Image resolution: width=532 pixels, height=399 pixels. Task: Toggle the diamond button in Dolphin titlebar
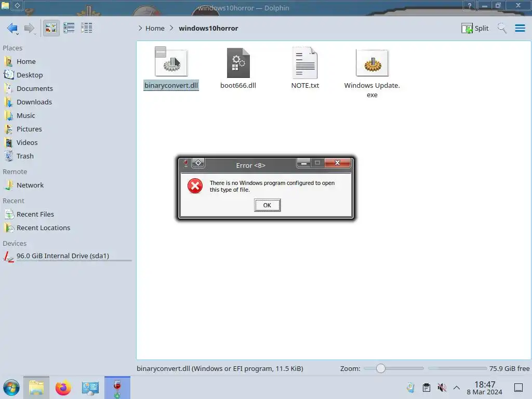coord(17,5)
